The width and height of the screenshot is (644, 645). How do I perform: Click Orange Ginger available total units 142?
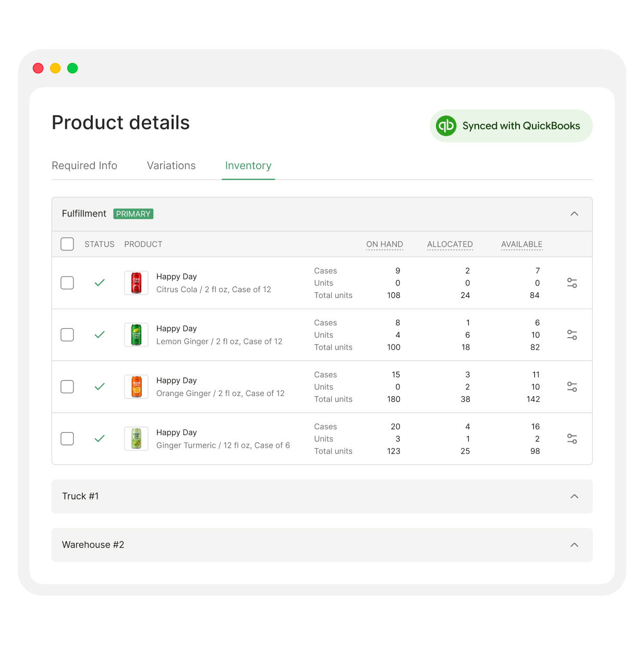[x=533, y=399]
